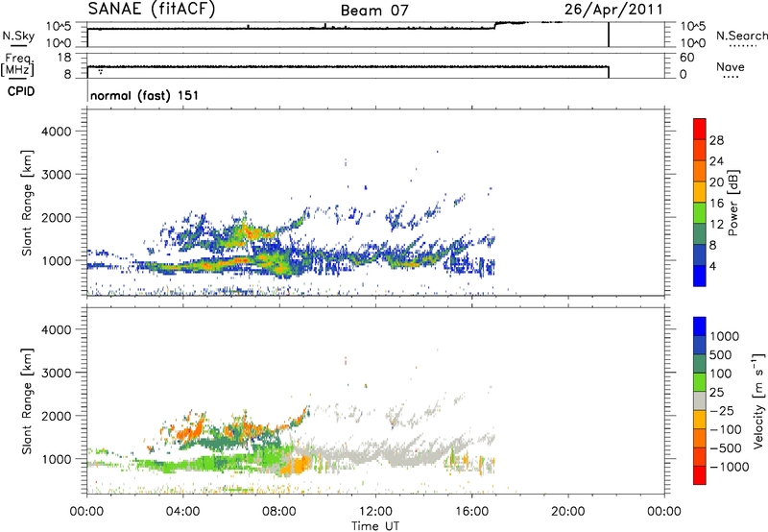Click the Velocity [m s-1] colorbar label
768x532 pixels.
[x=758, y=400]
